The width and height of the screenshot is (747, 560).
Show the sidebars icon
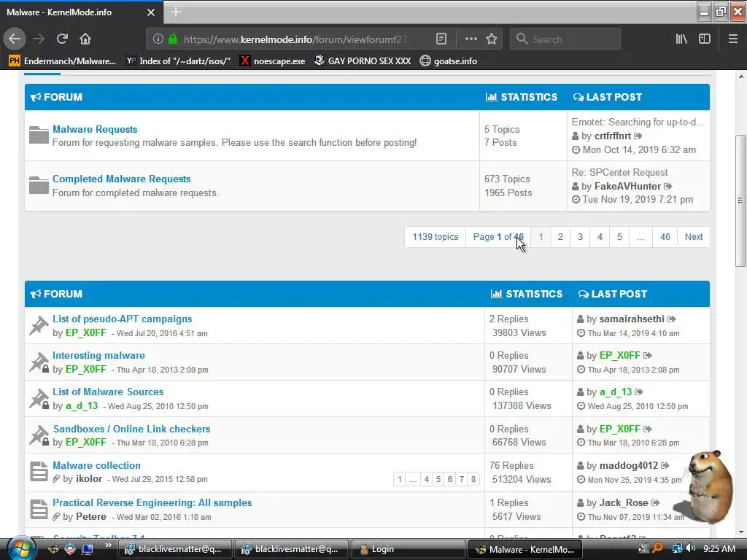click(705, 39)
